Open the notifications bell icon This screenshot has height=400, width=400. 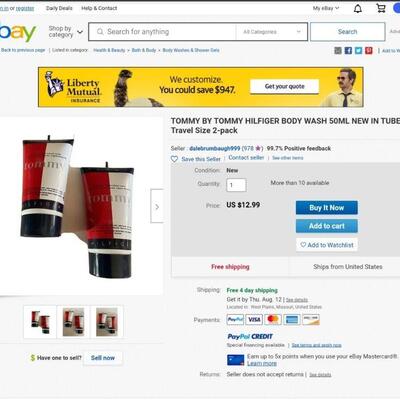pos(358,8)
